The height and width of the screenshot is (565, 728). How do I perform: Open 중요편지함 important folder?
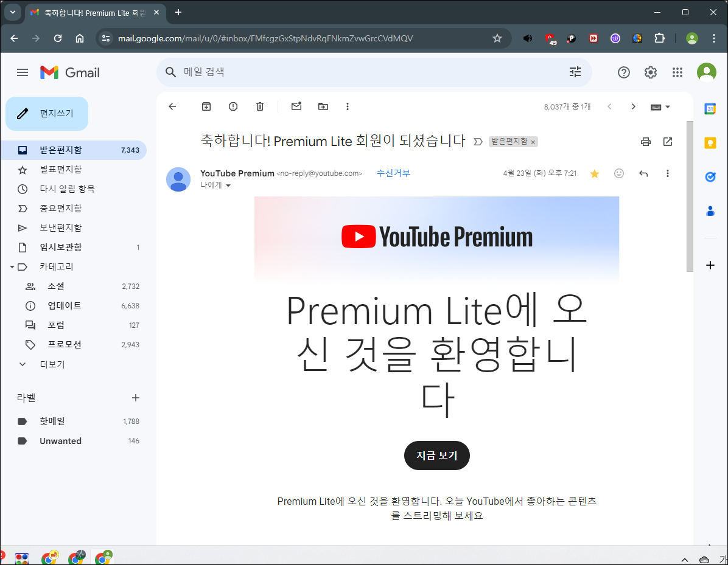74,209
